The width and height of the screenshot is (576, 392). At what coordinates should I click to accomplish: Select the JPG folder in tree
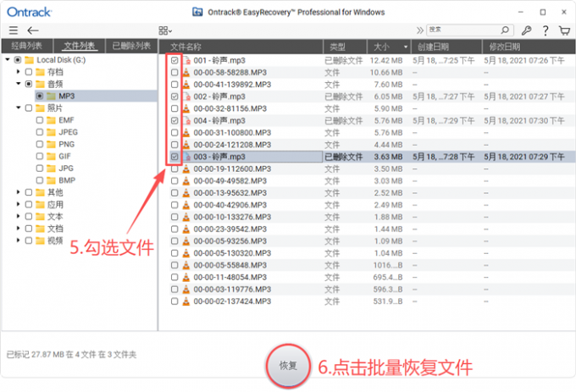click(66, 168)
